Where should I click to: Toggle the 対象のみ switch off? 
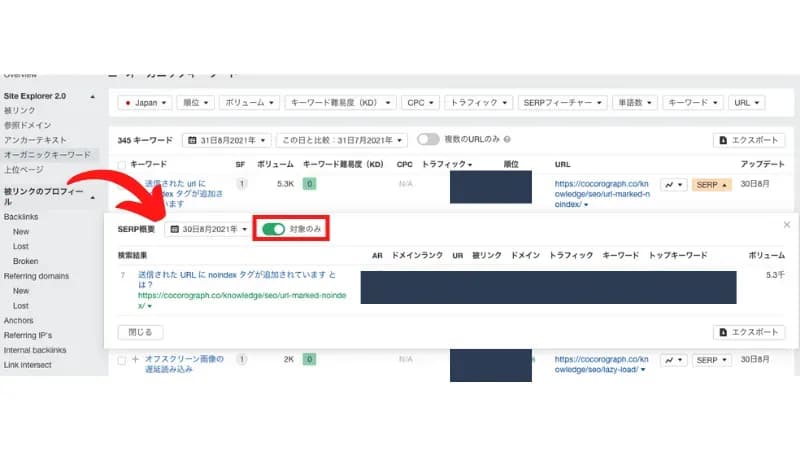pos(273,230)
